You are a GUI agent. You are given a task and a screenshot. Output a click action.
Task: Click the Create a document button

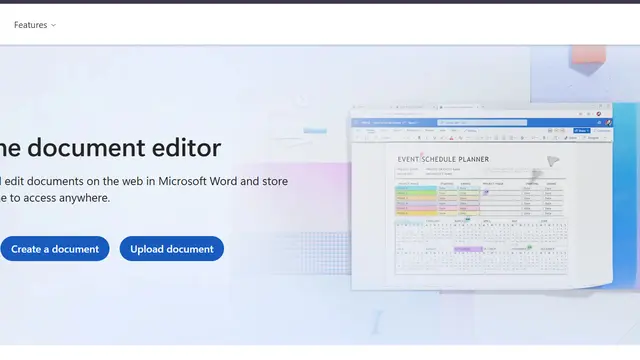55,249
